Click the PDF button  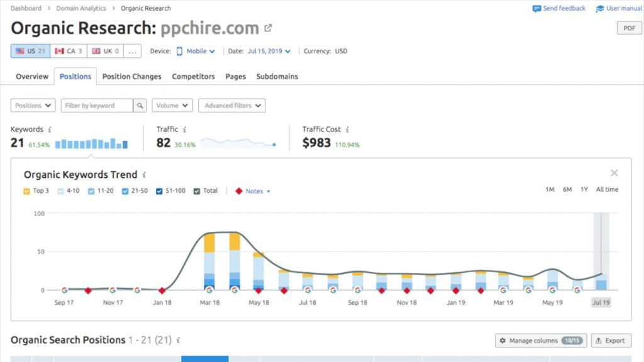point(629,28)
